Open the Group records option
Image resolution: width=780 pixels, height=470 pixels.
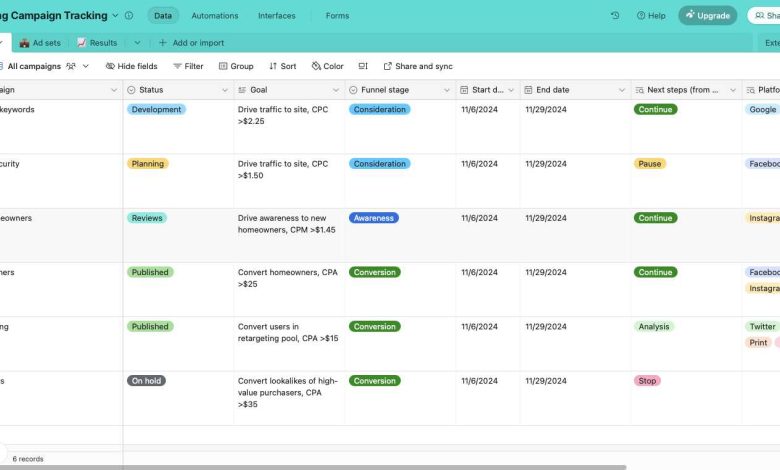[x=235, y=66]
